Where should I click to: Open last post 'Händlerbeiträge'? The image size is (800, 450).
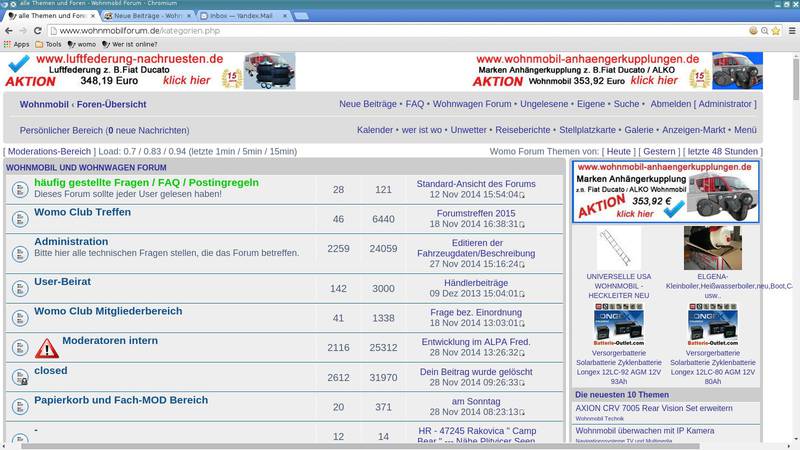(x=476, y=283)
